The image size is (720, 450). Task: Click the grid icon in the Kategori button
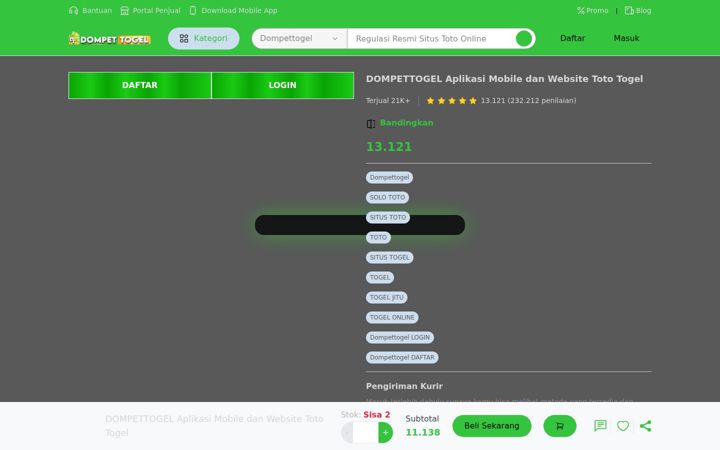click(x=184, y=39)
